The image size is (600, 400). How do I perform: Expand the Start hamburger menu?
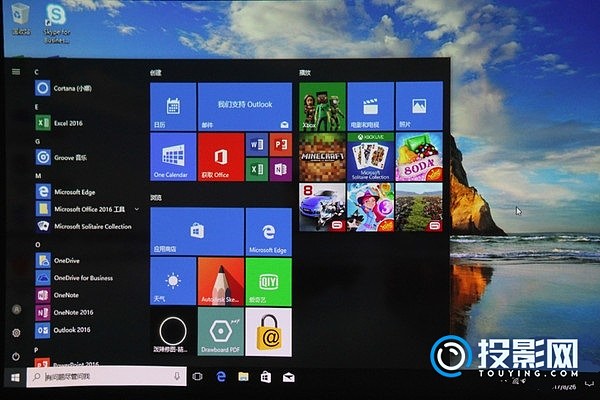16,72
